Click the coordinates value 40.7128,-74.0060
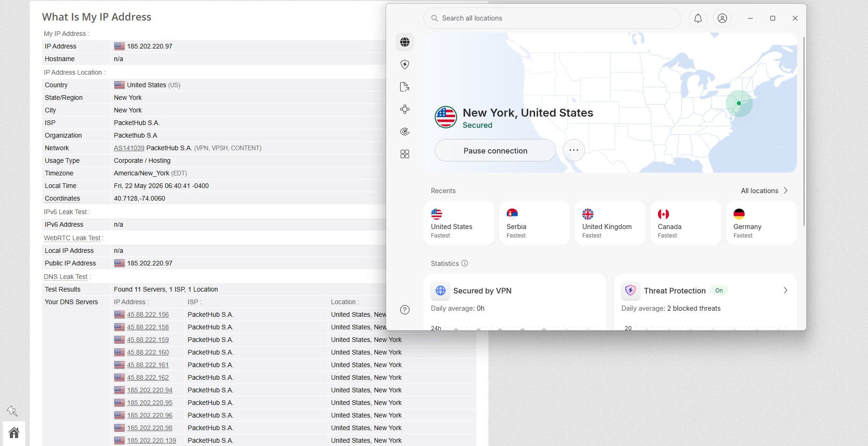This screenshot has height=446, width=868. click(140, 198)
